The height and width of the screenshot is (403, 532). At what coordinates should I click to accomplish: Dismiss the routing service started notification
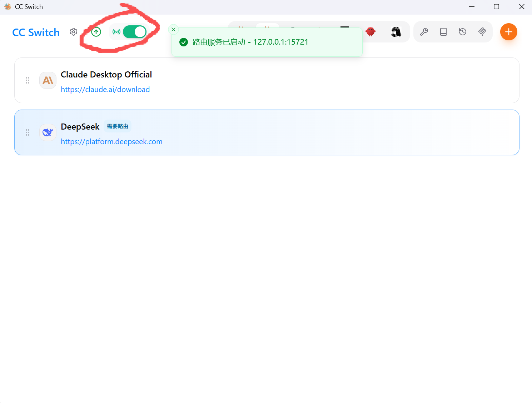[x=173, y=29]
